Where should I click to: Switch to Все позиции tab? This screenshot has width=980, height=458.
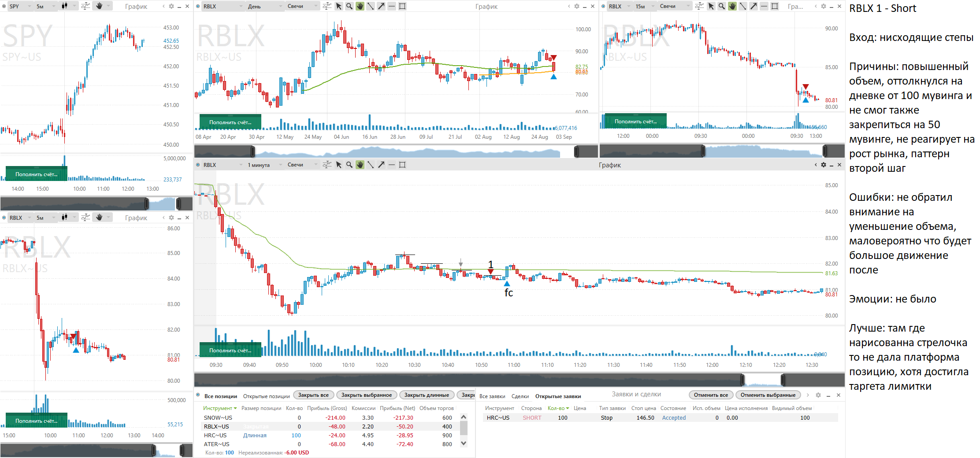[x=220, y=396]
